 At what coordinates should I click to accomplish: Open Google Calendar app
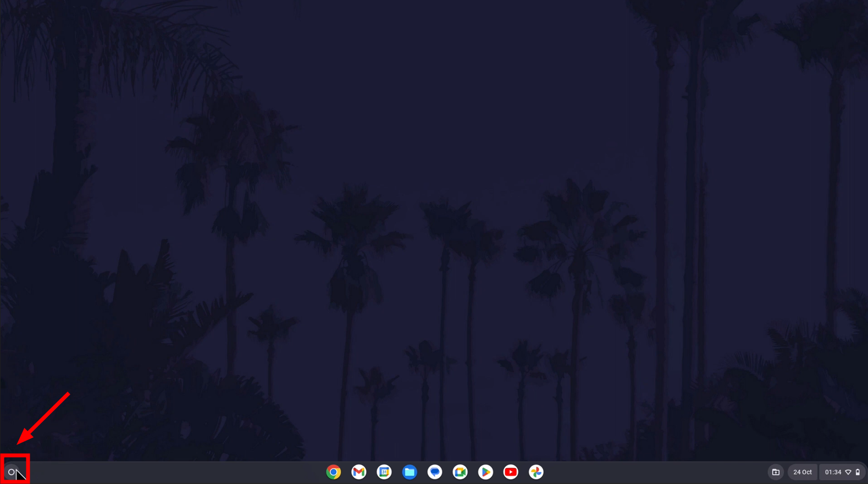[384, 472]
